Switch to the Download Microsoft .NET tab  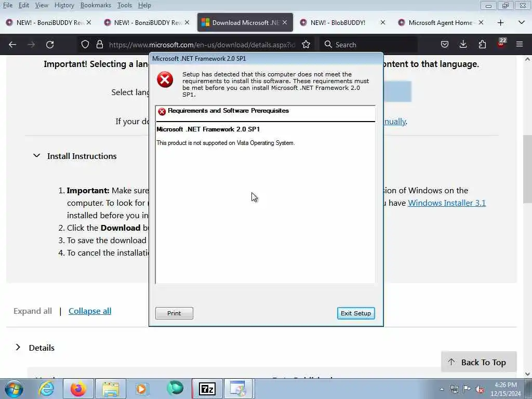pos(245,23)
